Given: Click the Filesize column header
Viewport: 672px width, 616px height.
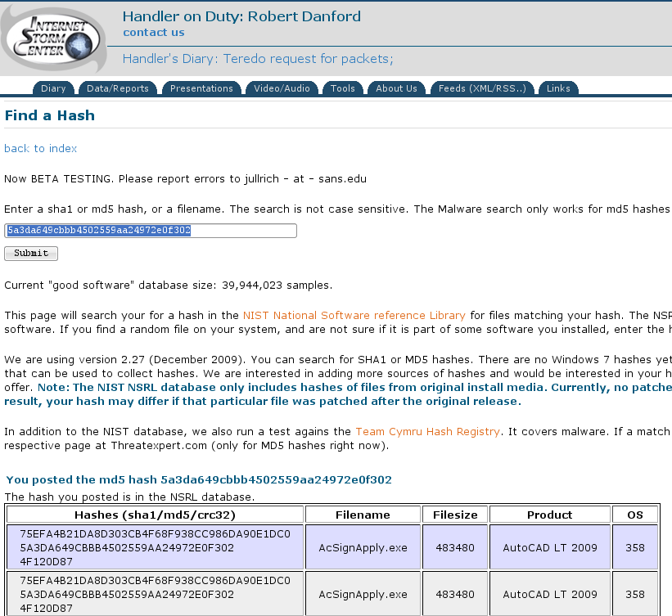Looking at the screenshot, I should [455, 515].
